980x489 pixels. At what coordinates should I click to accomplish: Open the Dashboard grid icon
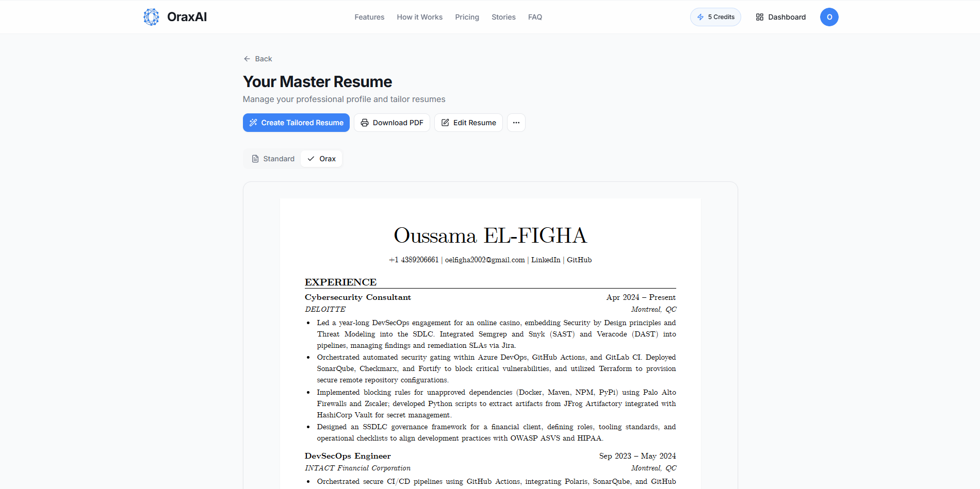tap(759, 16)
